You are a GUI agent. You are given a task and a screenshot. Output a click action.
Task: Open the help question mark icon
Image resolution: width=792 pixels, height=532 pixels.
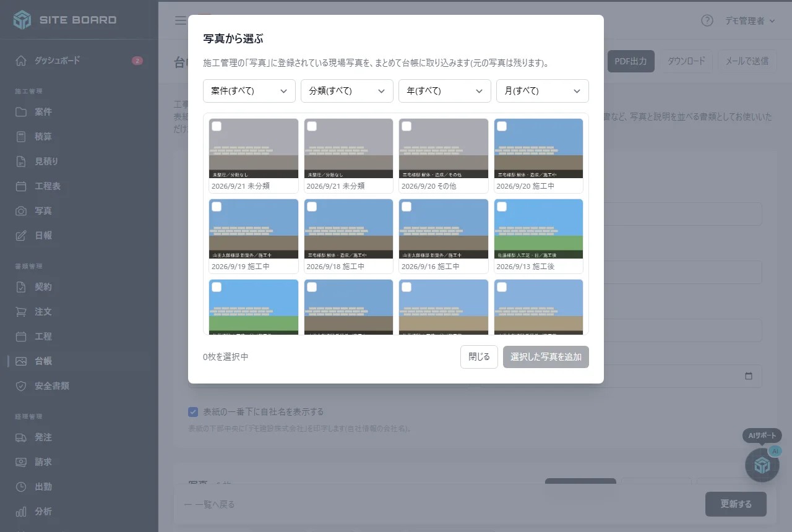pos(707,20)
